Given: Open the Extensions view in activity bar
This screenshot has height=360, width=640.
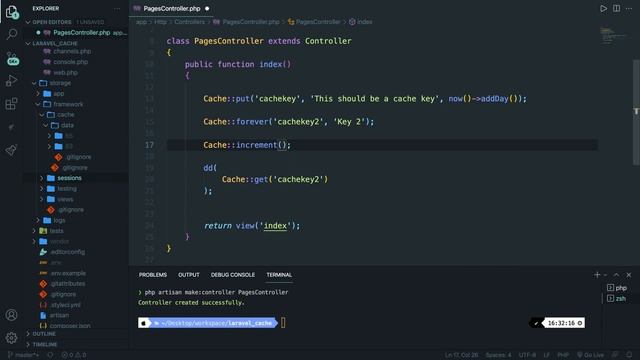Looking at the screenshot, I should pos(11,104).
